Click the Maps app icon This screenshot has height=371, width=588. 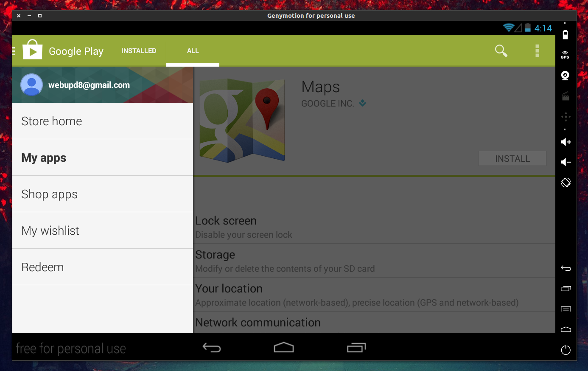242,121
